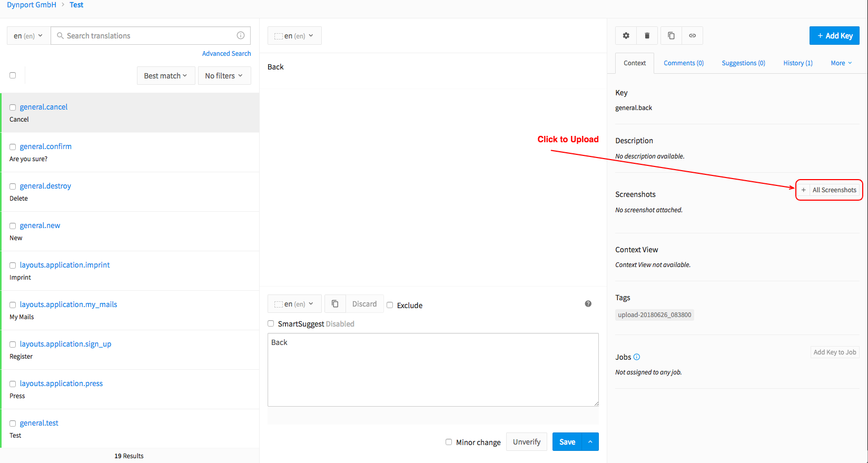
Task: Click Add Key button
Action: click(x=834, y=36)
